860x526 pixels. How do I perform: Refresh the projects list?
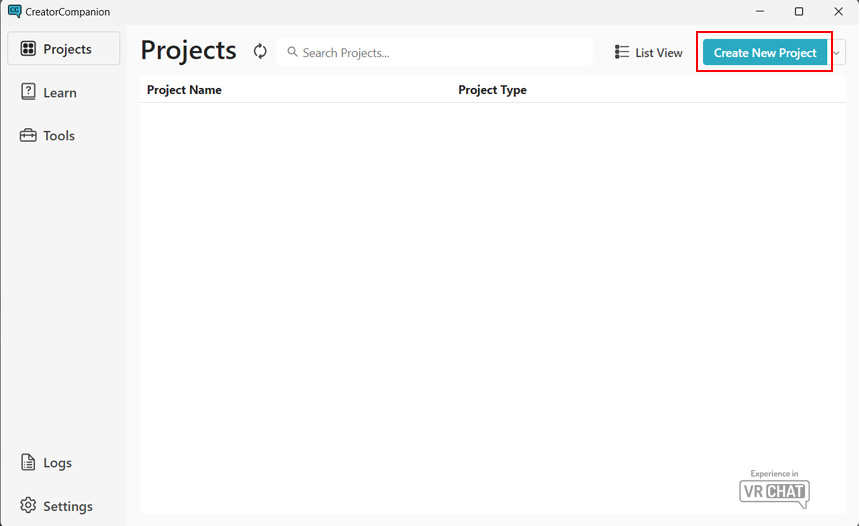[x=260, y=52]
